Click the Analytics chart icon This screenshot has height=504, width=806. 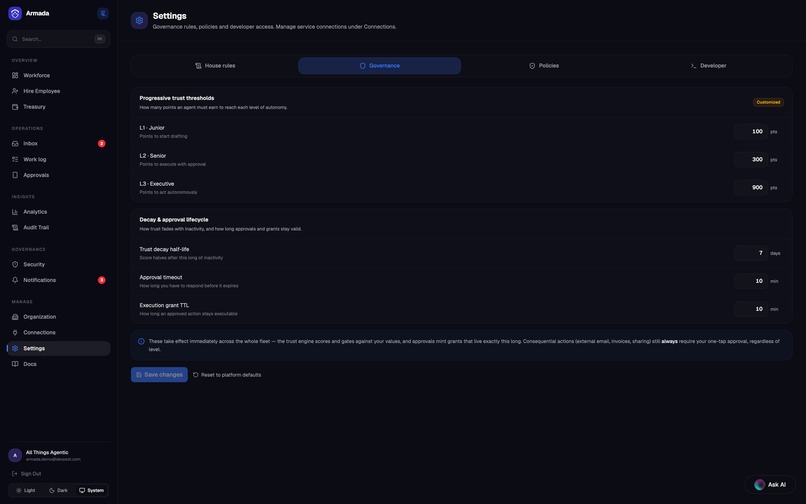(15, 212)
